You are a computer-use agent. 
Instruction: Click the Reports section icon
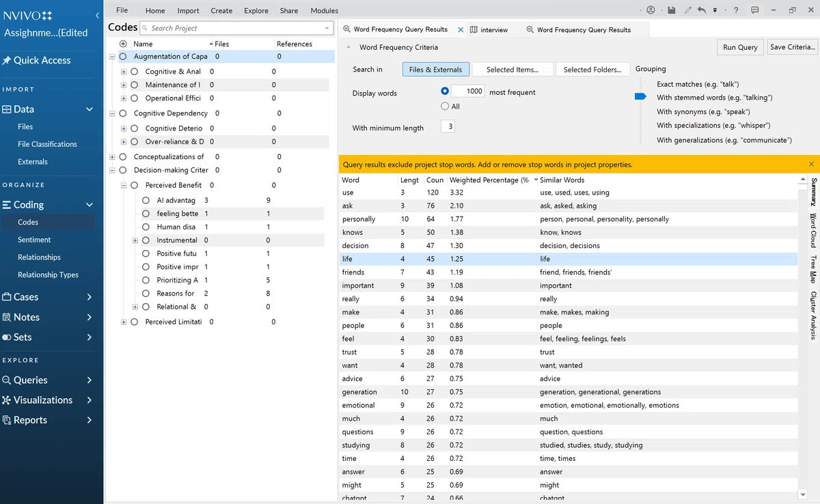click(x=8, y=421)
